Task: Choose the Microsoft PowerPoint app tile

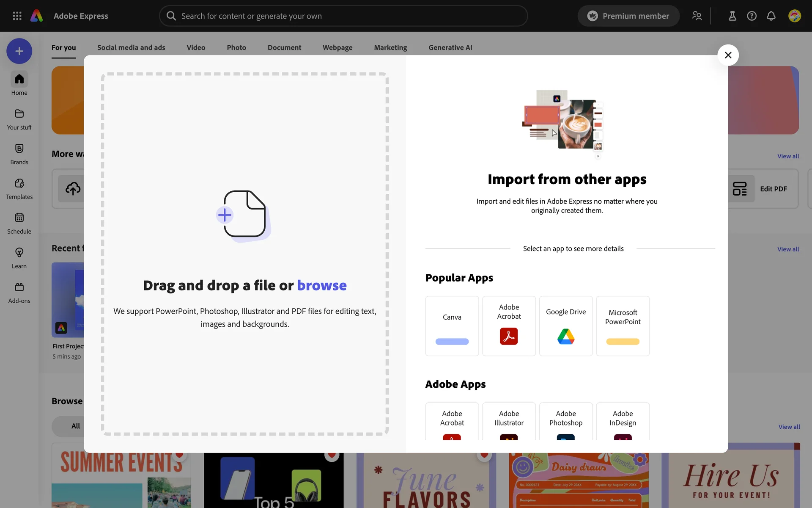Action: pyautogui.click(x=623, y=326)
